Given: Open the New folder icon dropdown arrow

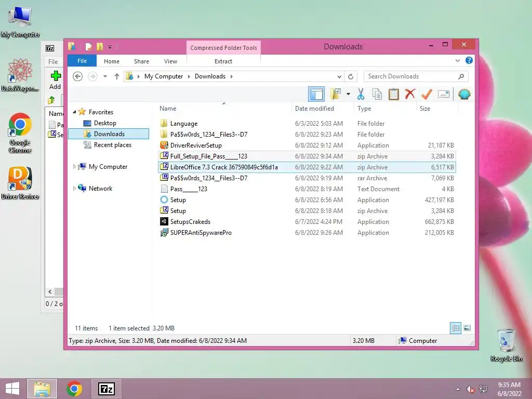Looking at the screenshot, I should click(348, 94).
